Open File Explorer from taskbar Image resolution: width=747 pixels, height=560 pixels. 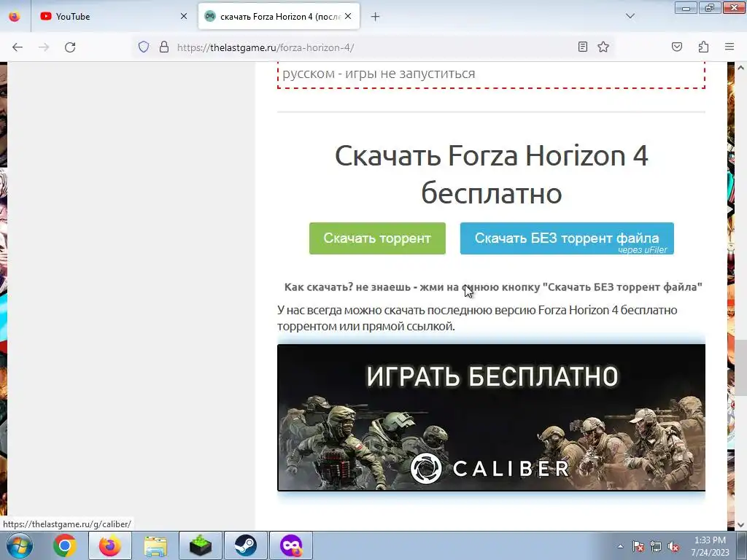coord(155,545)
